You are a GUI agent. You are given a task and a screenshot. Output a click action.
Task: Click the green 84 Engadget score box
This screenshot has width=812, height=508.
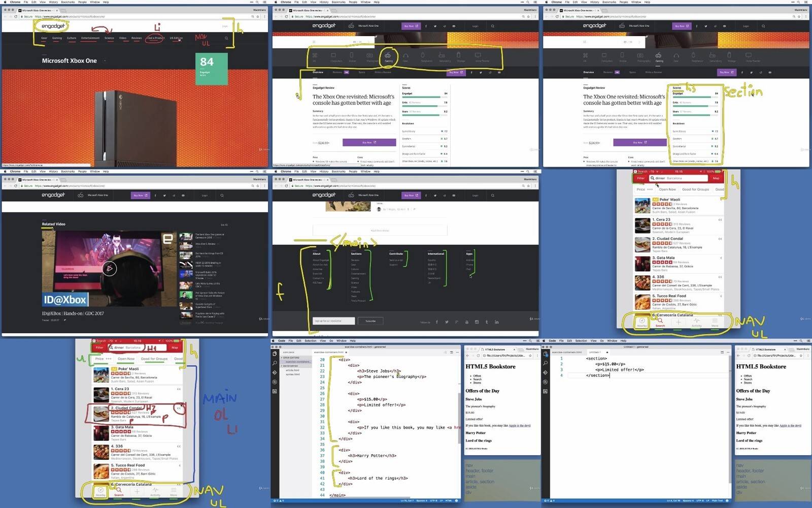click(x=211, y=69)
